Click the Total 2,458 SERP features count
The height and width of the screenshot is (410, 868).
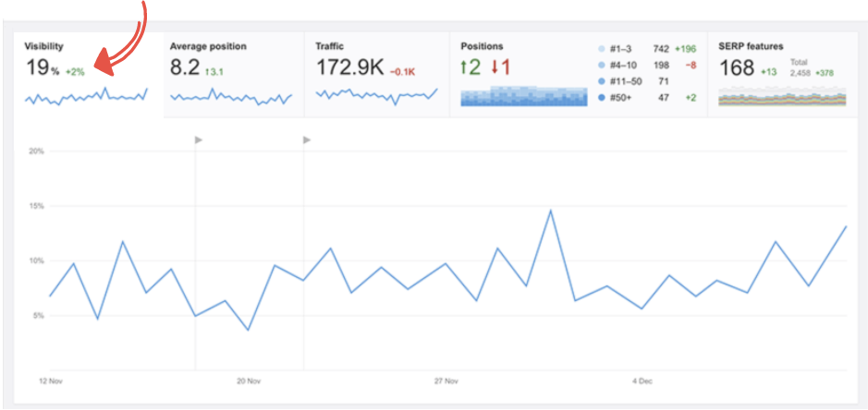click(801, 71)
